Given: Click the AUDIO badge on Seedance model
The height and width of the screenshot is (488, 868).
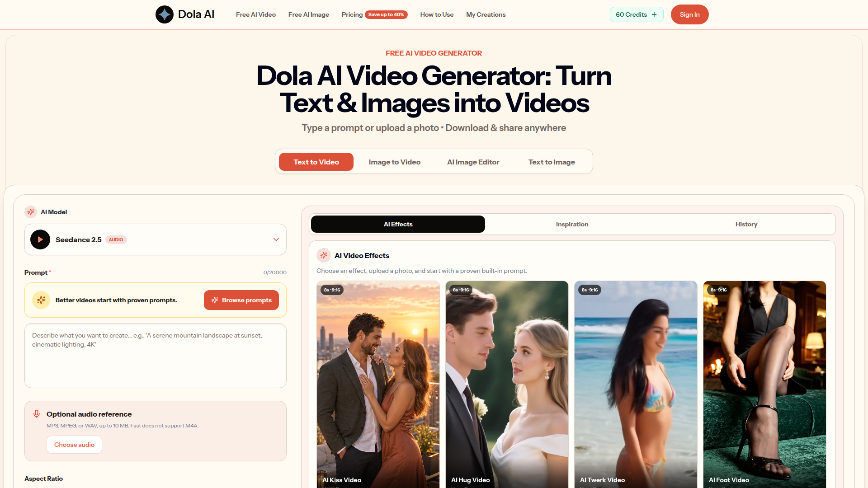Looking at the screenshot, I should point(116,240).
